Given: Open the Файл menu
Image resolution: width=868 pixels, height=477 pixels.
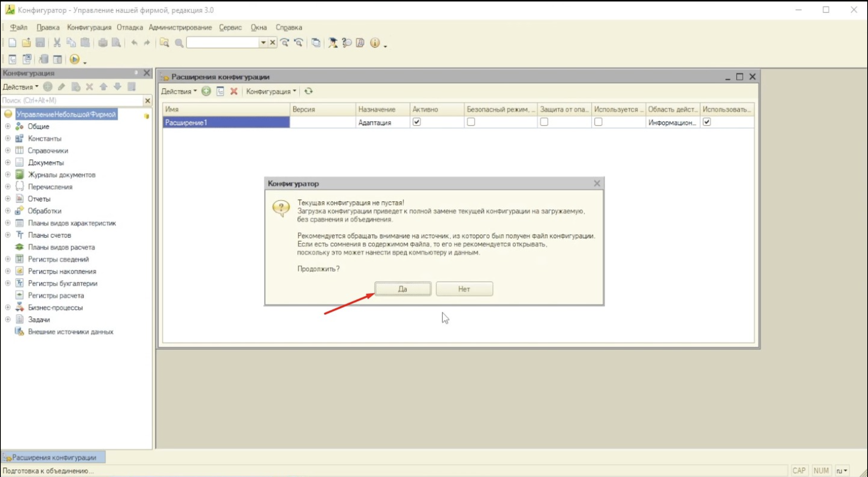Looking at the screenshot, I should point(18,27).
